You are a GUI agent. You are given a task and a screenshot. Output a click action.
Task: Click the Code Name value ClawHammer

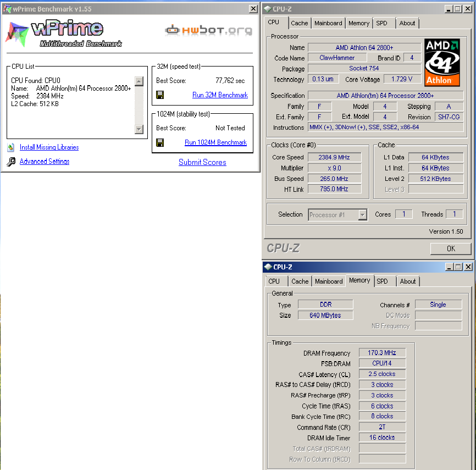click(337, 58)
